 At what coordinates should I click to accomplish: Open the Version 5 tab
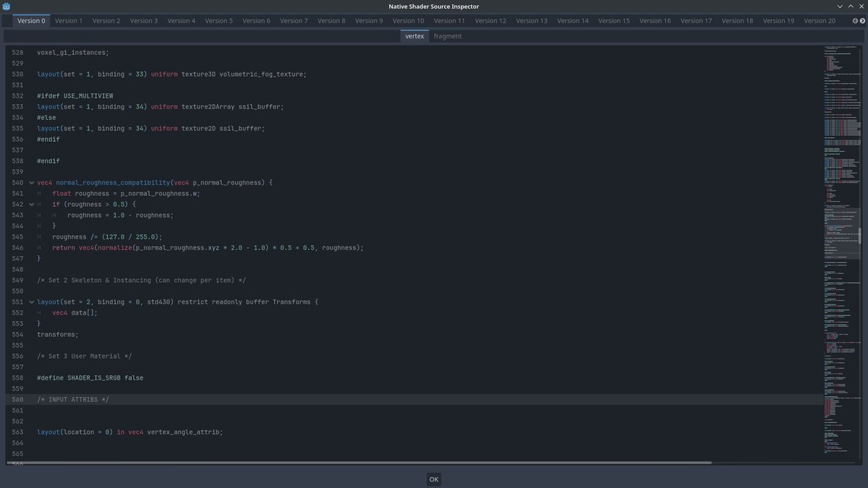(219, 21)
